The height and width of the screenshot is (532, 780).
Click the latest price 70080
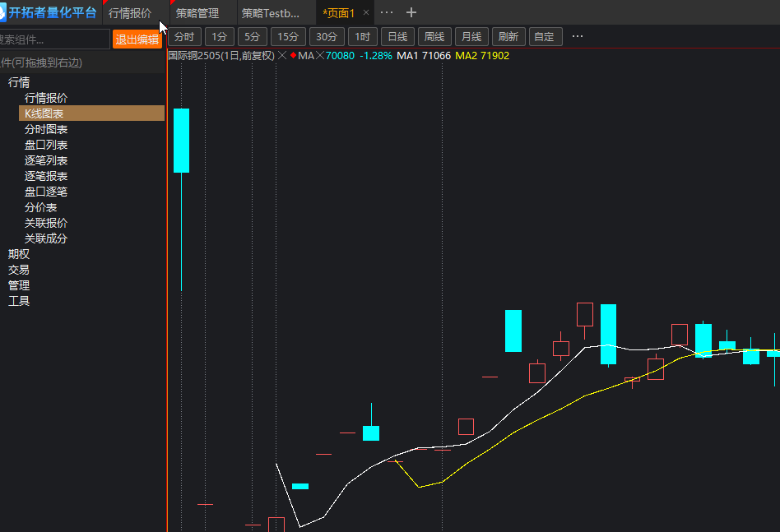[340, 56]
